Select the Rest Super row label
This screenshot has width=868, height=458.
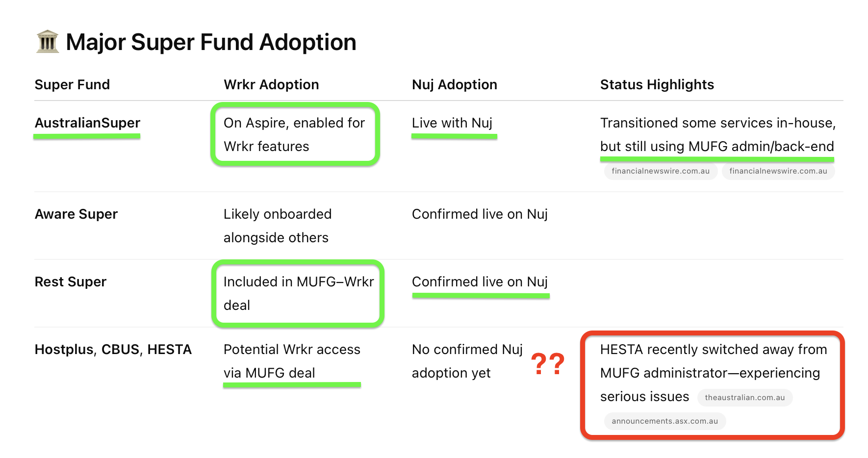pyautogui.click(x=71, y=282)
